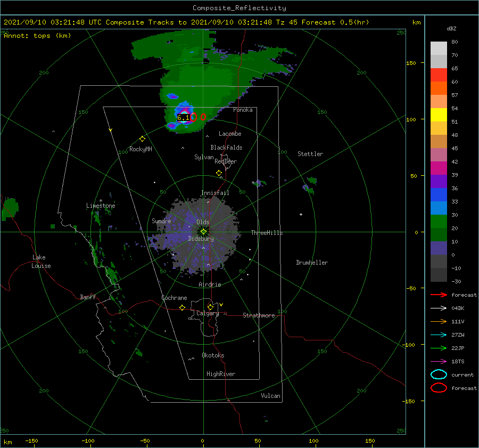Click the Okotoks label

click(213, 355)
